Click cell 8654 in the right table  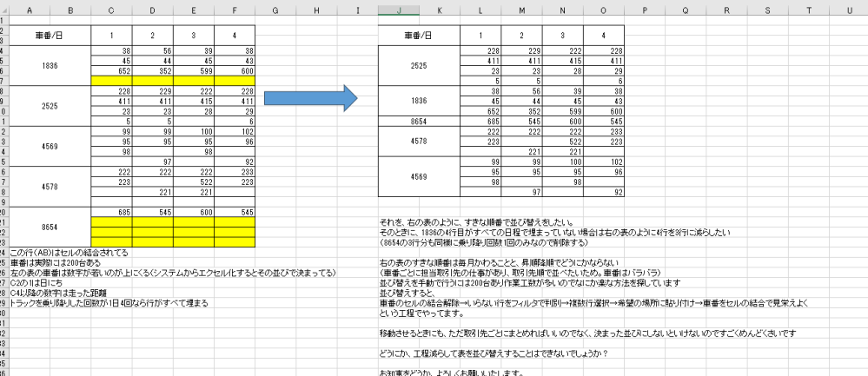[419, 121]
